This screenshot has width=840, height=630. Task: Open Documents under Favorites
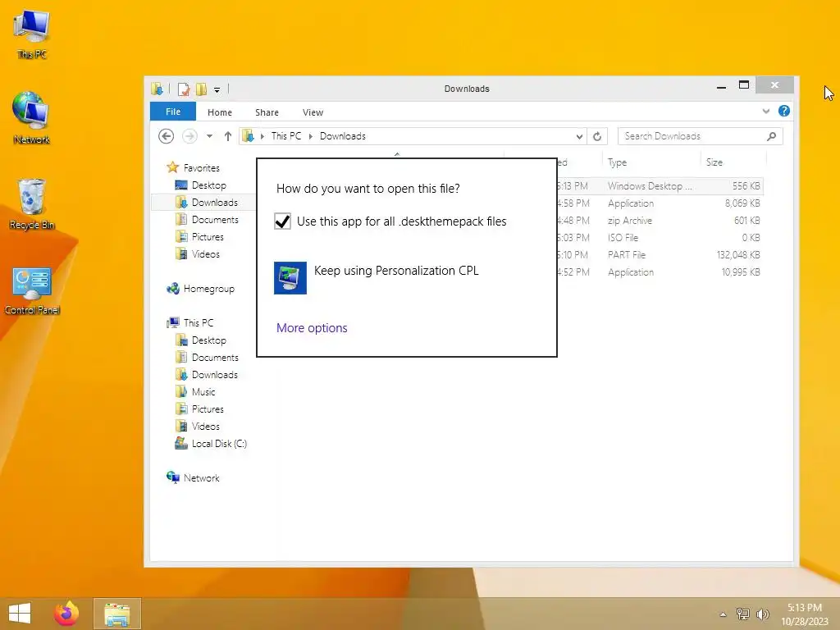(x=215, y=220)
